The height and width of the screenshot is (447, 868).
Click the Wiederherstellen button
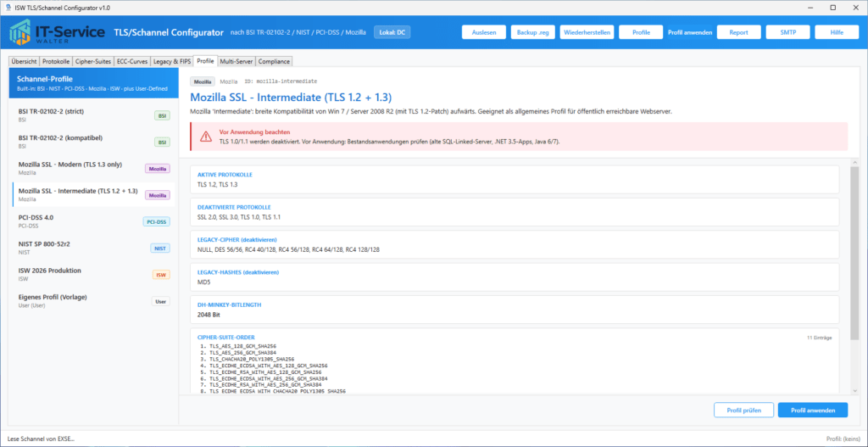click(x=587, y=32)
